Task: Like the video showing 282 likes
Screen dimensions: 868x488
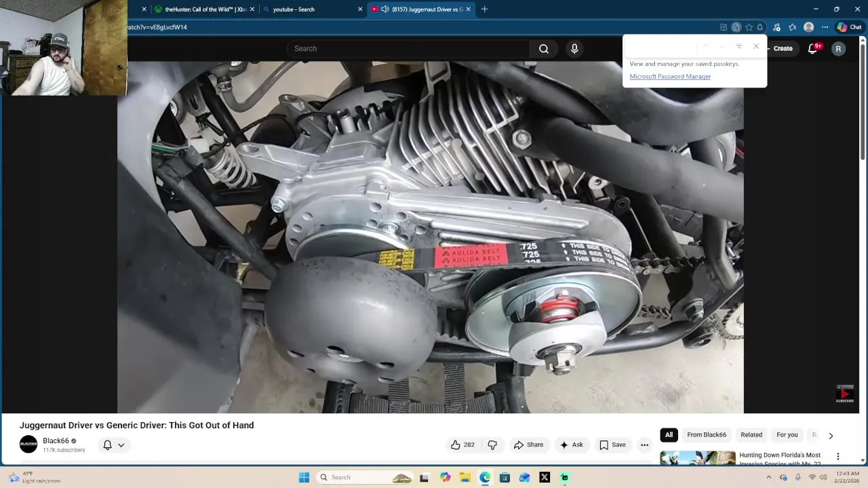Action: coord(462,445)
